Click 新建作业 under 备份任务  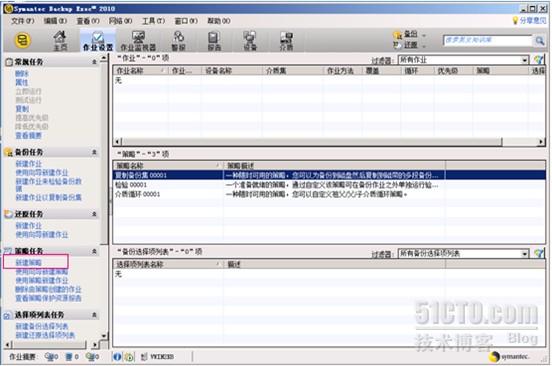29,164
